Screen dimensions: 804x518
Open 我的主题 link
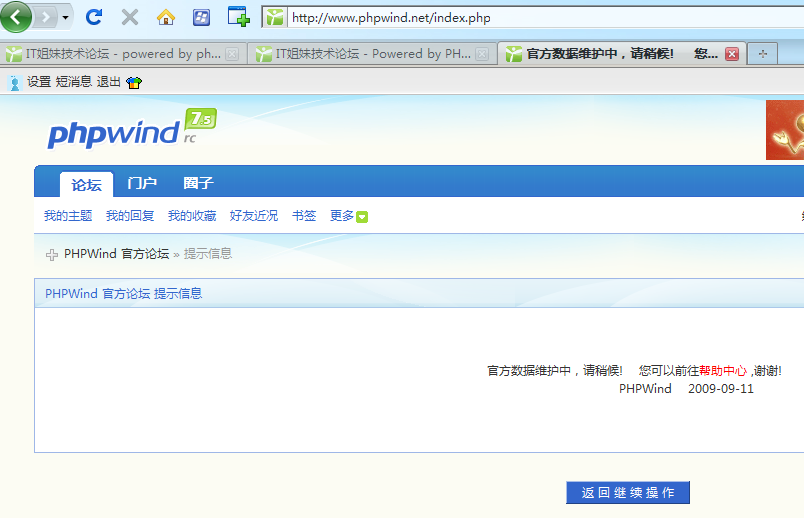tap(68, 216)
